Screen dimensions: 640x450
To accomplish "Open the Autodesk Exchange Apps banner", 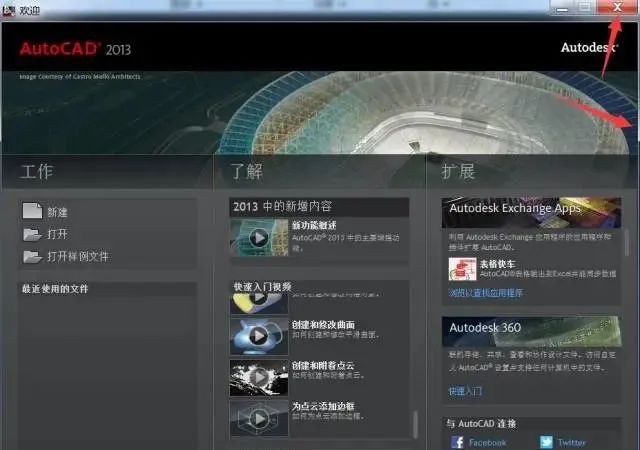I will coord(531,213).
